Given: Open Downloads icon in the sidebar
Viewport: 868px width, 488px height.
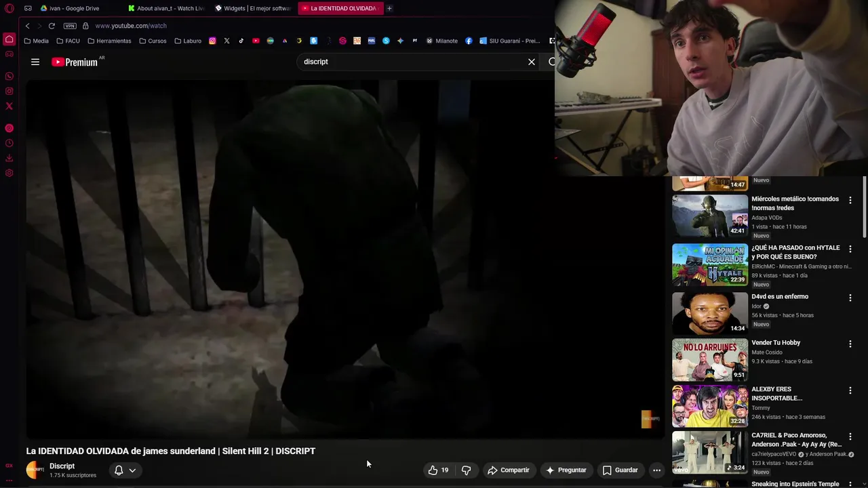Looking at the screenshot, I should coord(9,158).
